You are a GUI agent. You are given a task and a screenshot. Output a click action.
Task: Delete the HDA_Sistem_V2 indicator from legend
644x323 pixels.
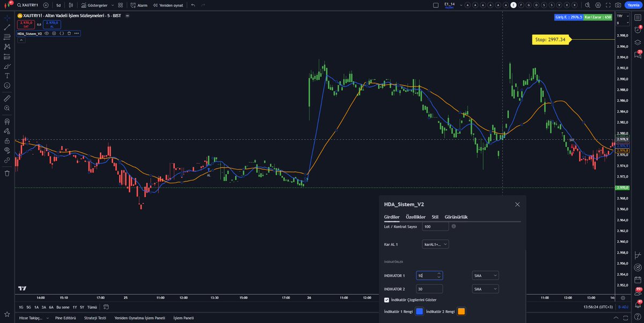(x=69, y=33)
